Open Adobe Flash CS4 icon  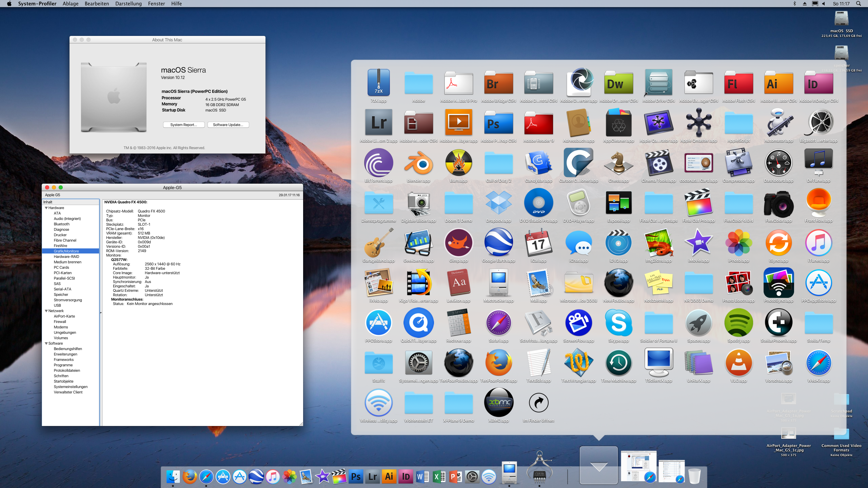(x=738, y=83)
